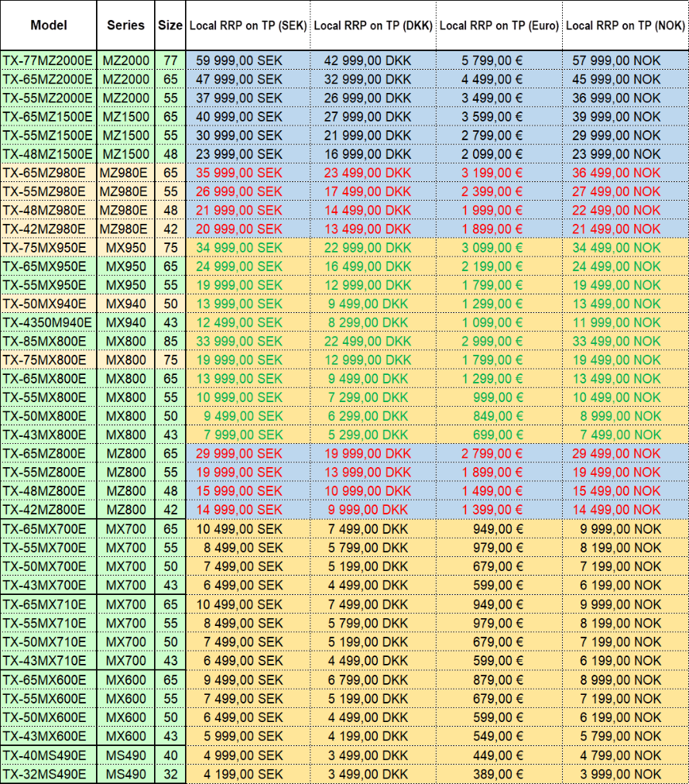Select model cell TX-65MX600E
Viewport: 689px width, 784px height.
click(49, 680)
